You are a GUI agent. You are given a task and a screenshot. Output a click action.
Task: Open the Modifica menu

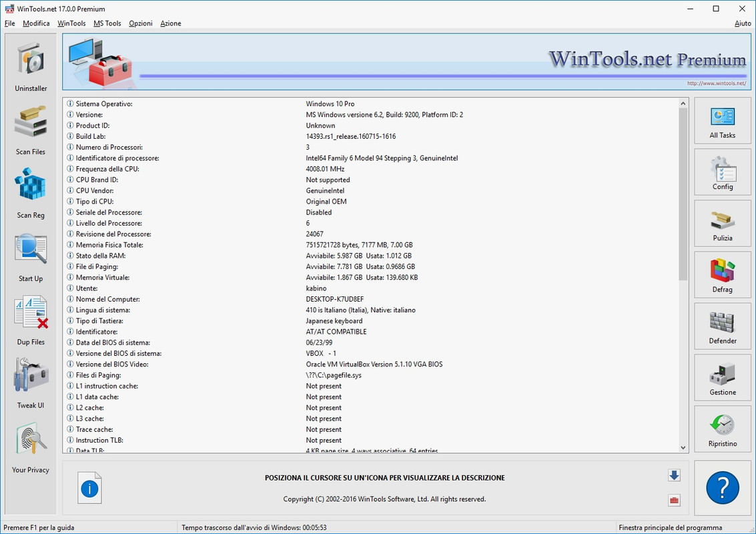point(36,23)
